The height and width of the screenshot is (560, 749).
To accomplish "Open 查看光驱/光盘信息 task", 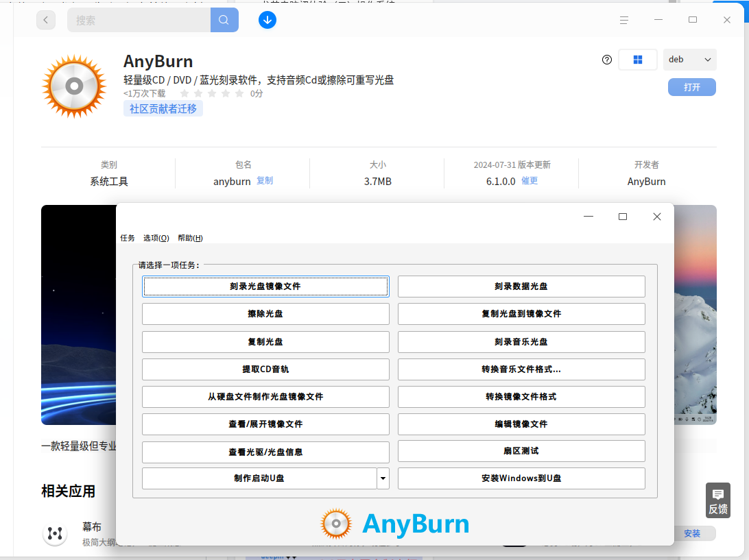I will click(x=265, y=452).
